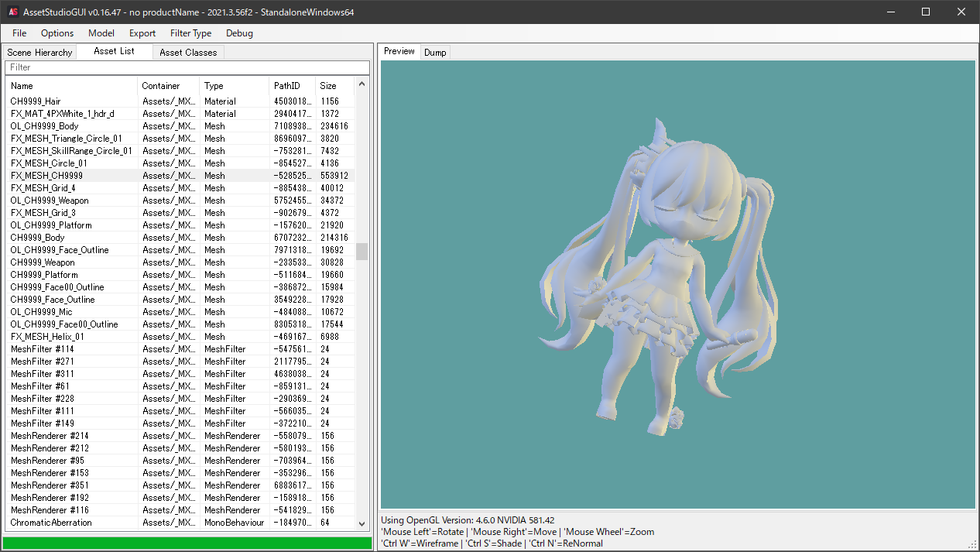Open the Model menu

tap(101, 33)
